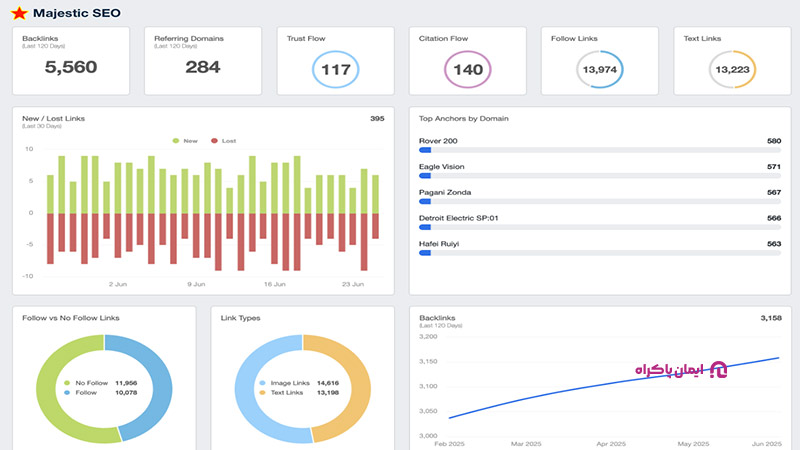Image resolution: width=800 pixels, height=450 pixels.
Task: Click the 566 count for Detroit Electric
Action: point(774,218)
